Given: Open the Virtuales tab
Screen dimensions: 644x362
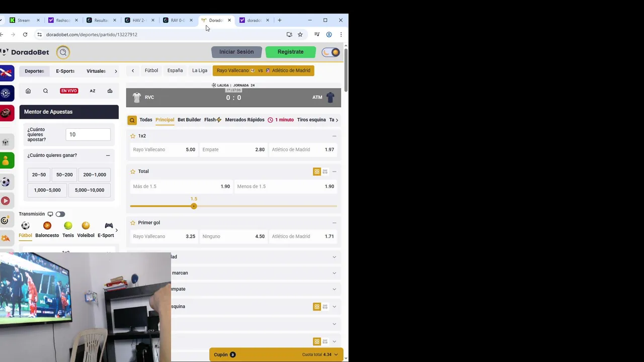Looking at the screenshot, I should pos(96,71).
